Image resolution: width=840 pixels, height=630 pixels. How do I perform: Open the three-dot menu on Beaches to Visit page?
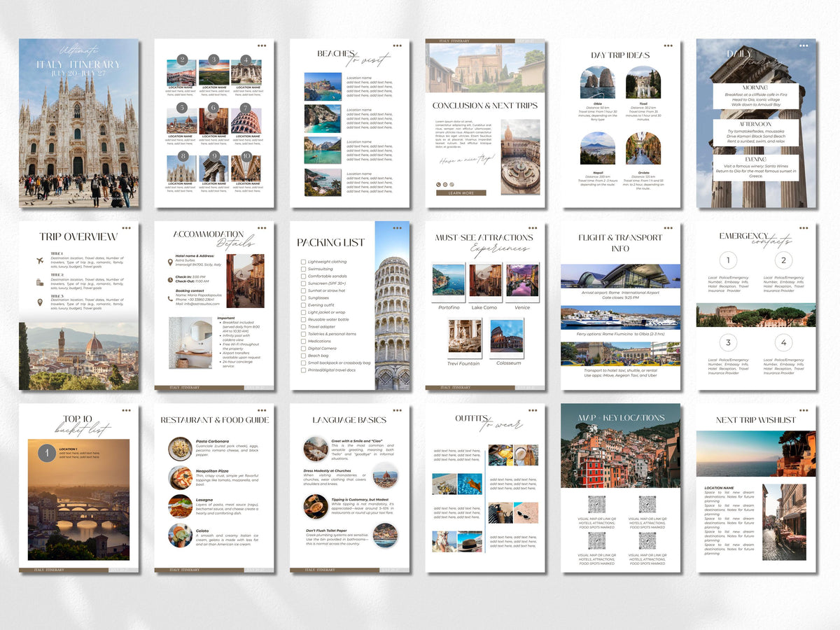coord(397,45)
